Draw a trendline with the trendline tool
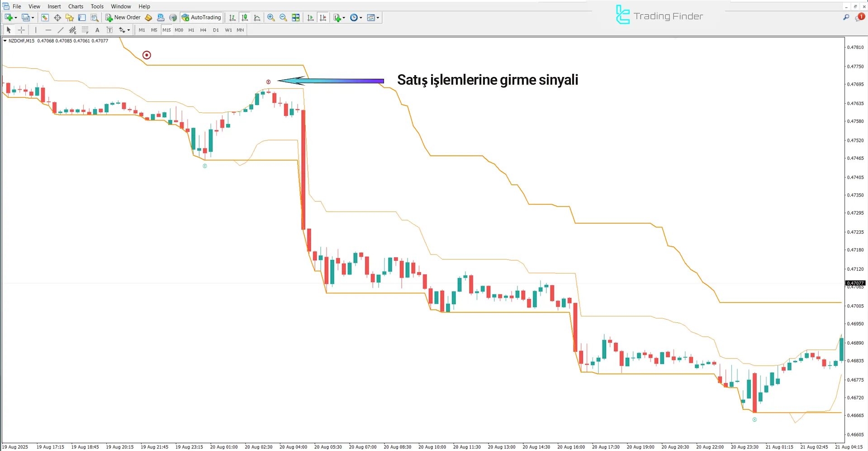 point(60,30)
